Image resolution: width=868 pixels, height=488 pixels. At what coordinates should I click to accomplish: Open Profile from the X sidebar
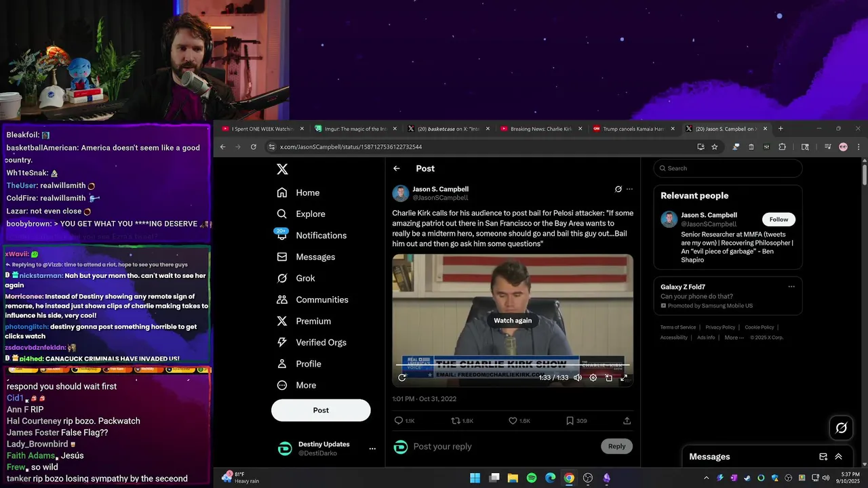[299, 364]
